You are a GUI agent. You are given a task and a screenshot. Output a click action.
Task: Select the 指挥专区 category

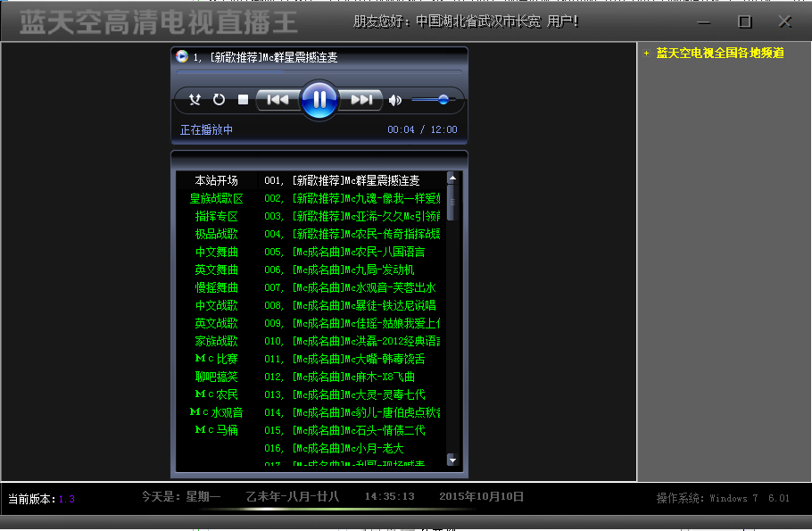(217, 216)
